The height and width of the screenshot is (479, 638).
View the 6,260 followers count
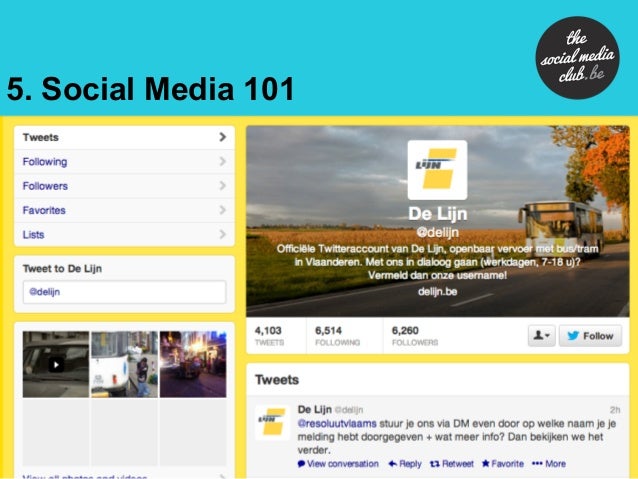tap(415, 336)
